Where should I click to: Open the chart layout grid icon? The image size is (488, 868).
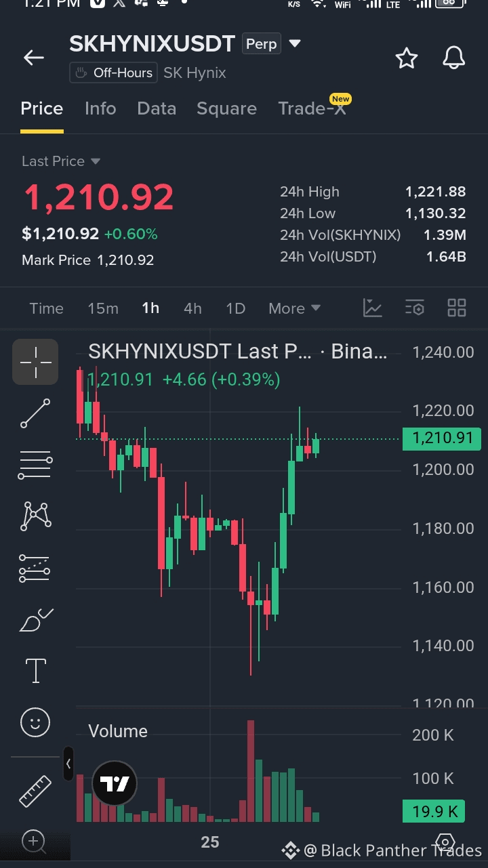[x=457, y=308]
